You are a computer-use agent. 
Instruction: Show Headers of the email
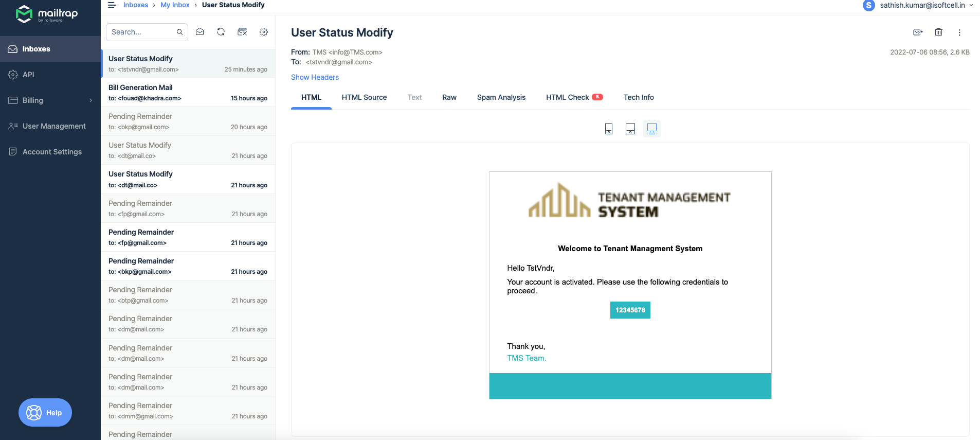point(315,77)
